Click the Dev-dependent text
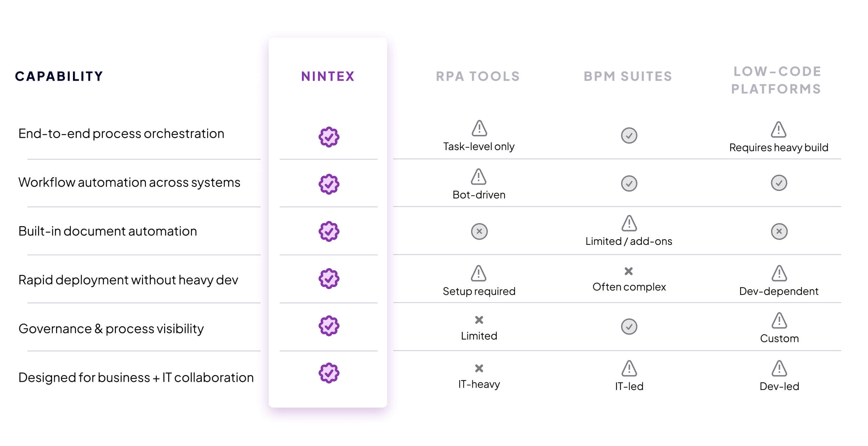Viewport: 868px width, 446px height. 779,291
